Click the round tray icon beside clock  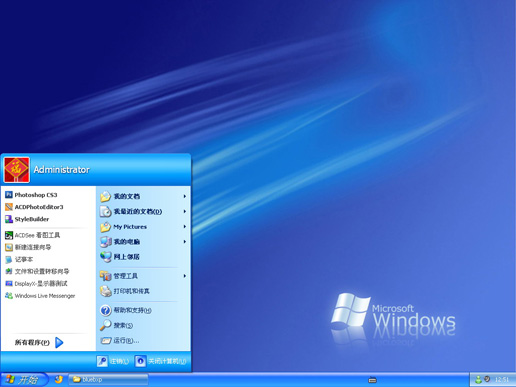pyautogui.click(x=487, y=379)
